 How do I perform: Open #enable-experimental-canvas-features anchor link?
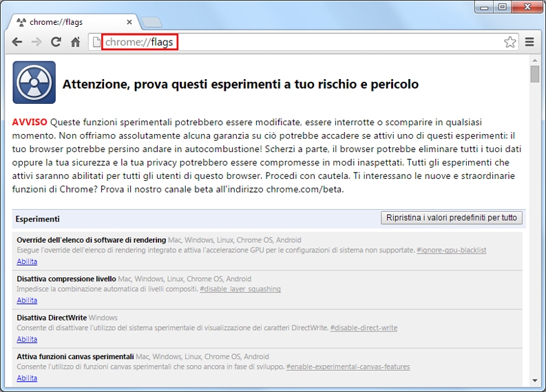[x=348, y=367]
